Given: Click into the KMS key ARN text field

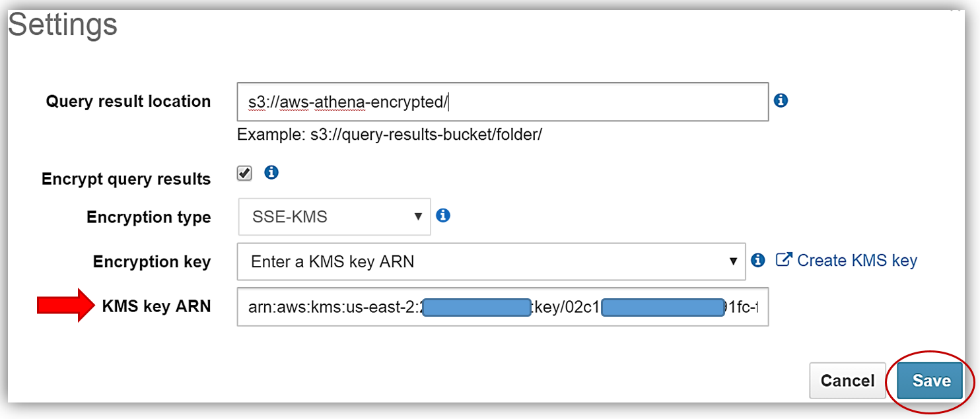Looking at the screenshot, I should (502, 307).
